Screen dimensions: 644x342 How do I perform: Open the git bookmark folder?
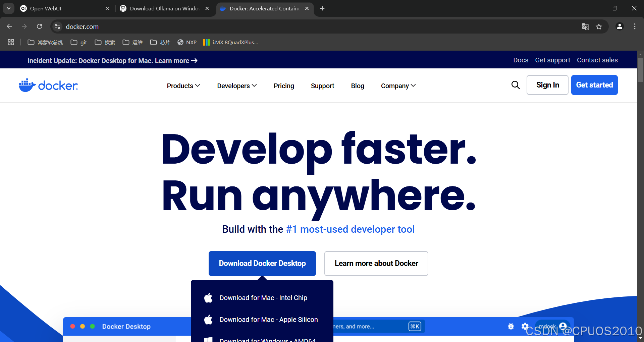79,42
